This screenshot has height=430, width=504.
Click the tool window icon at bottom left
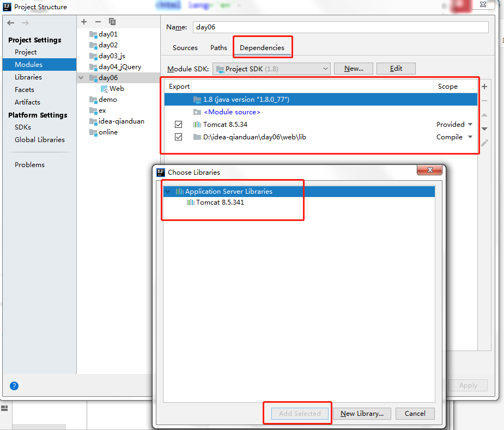coord(4,408)
